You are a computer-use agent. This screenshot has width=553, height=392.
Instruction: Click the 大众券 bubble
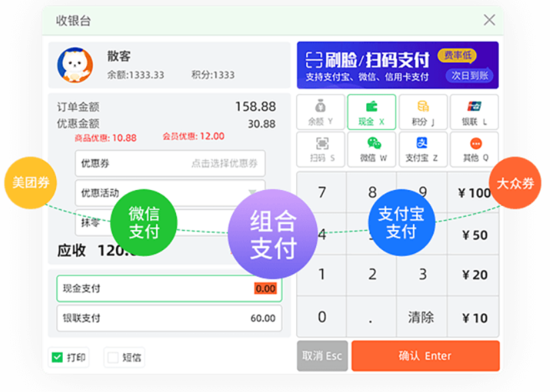[x=515, y=183]
